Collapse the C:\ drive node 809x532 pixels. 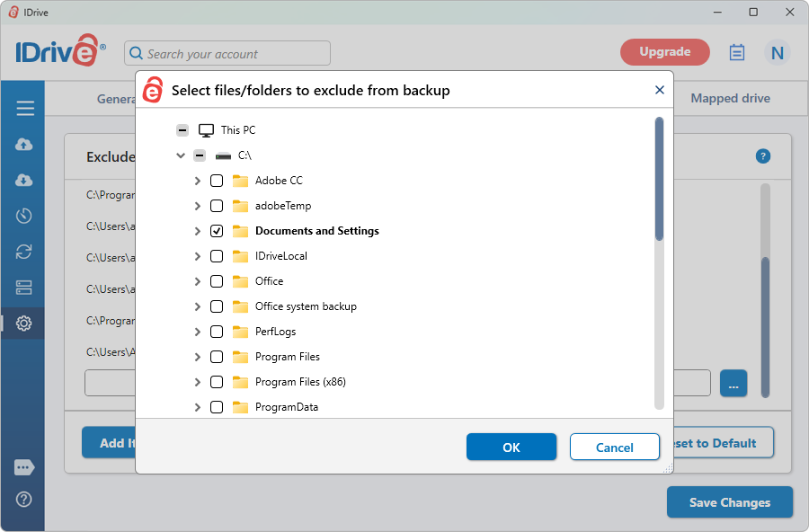coord(181,155)
